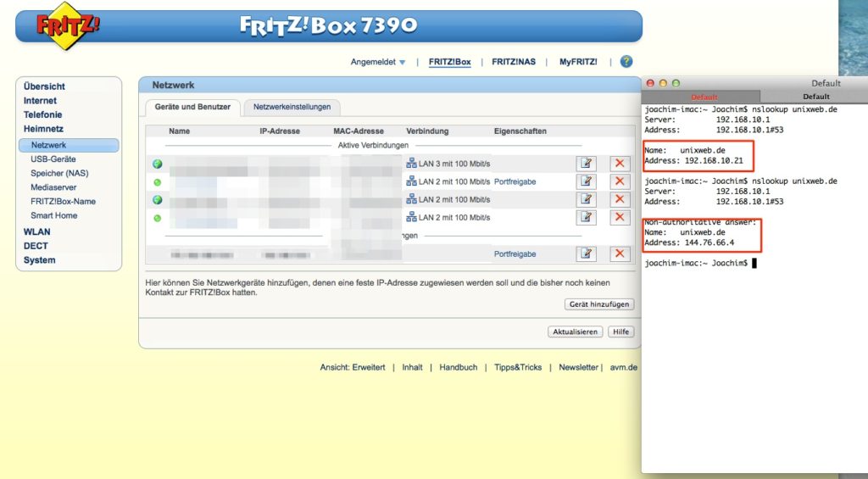Viewport: 868px width, 479px height.
Task: Minimize the terminal with the yellow button
Action: (663, 83)
